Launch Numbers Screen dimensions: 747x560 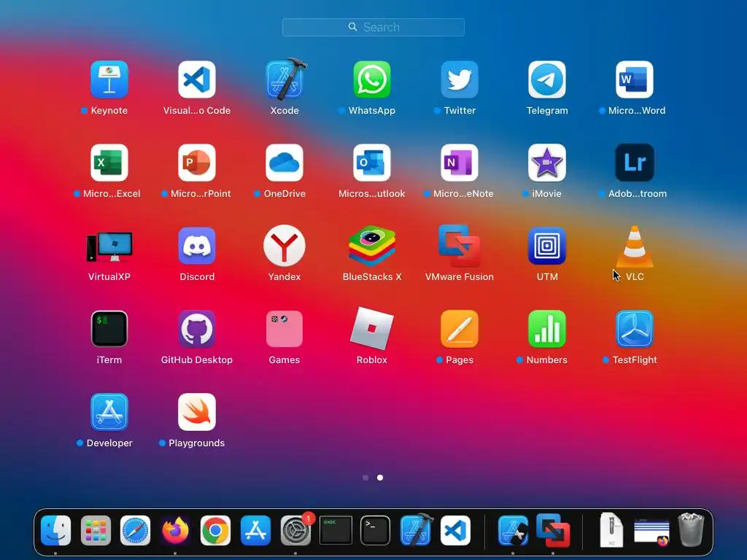pyautogui.click(x=547, y=329)
